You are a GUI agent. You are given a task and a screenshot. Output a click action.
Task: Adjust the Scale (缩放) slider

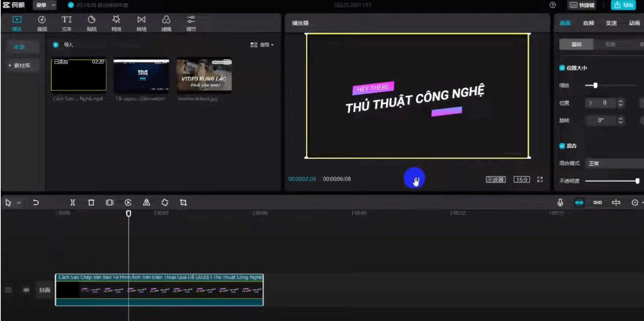tap(595, 85)
